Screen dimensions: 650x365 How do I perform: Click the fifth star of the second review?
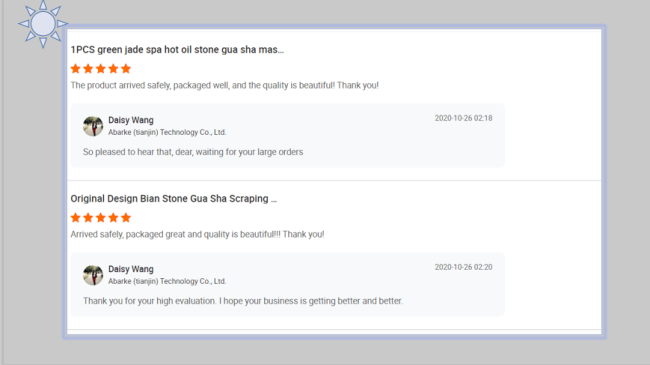[126, 217]
